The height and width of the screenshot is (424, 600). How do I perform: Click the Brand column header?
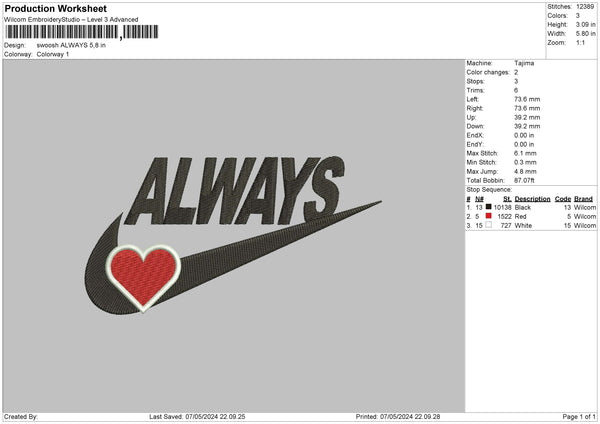584,199
